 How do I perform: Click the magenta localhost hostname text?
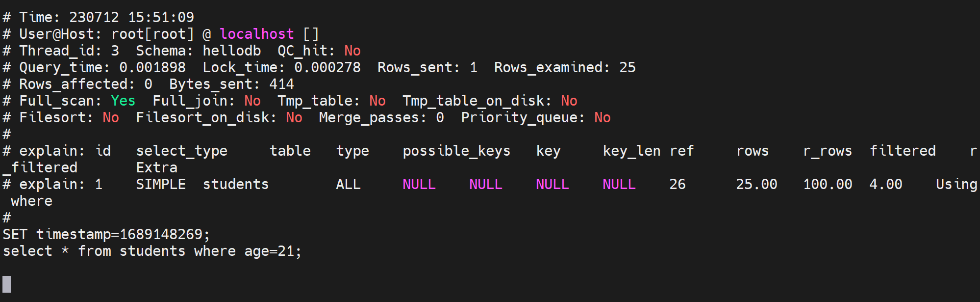click(x=256, y=34)
